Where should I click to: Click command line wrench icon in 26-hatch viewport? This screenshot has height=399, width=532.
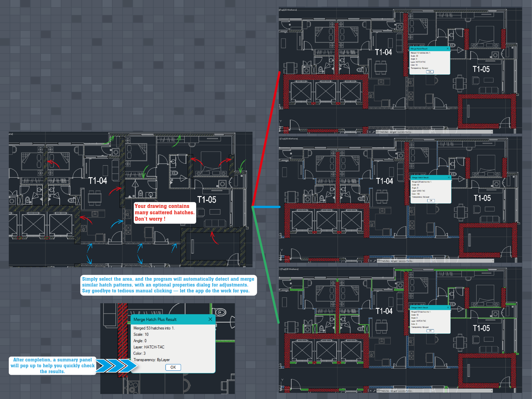click(x=375, y=261)
